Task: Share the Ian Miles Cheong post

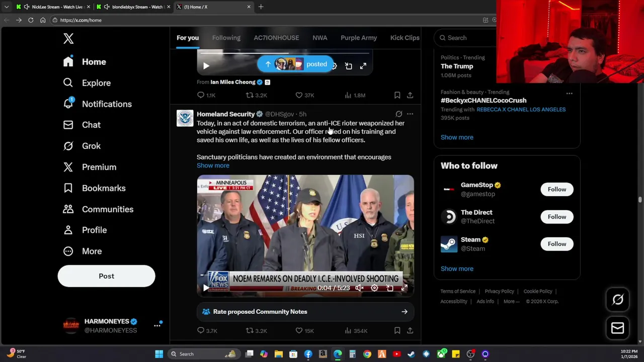Action: tap(410, 95)
